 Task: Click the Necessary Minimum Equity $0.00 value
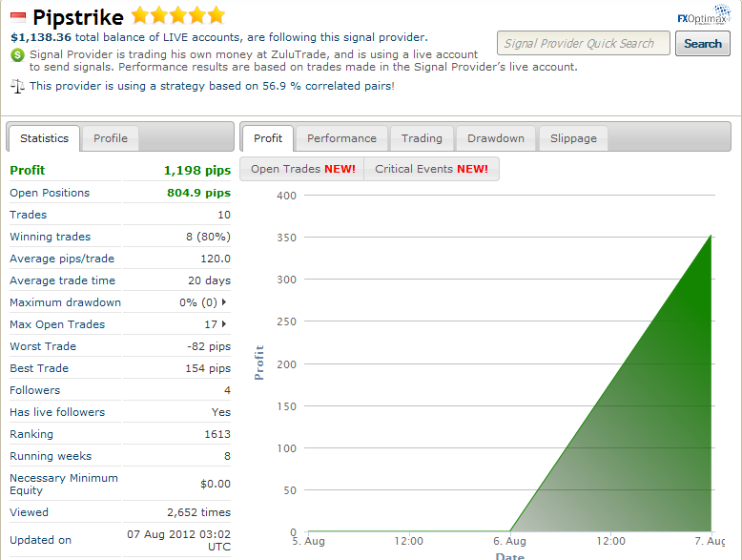click(216, 484)
